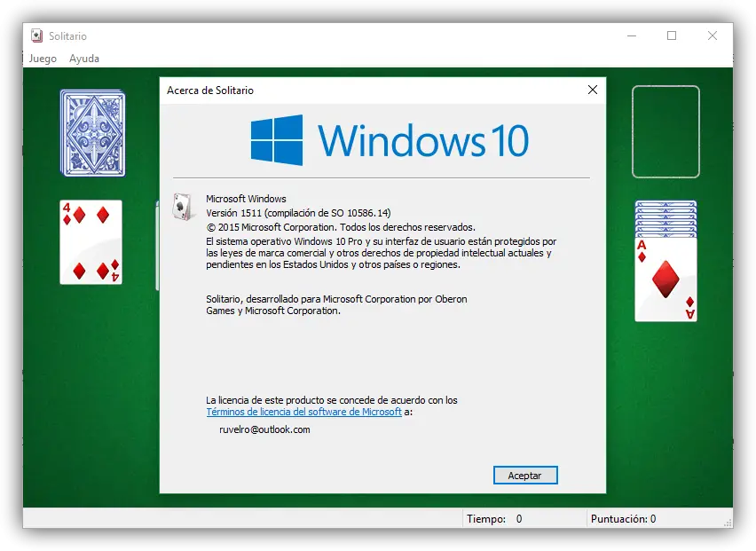This screenshot has height=551, width=756.
Task: Click the Oberon Games credit text
Action: [x=336, y=304]
